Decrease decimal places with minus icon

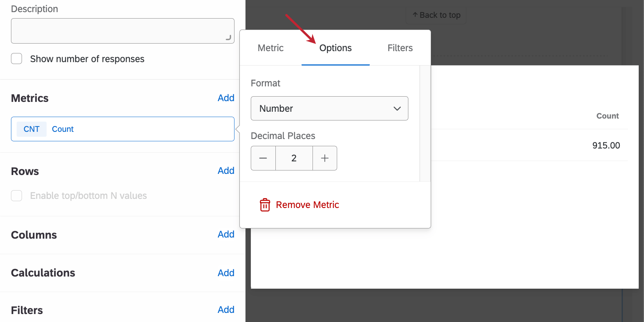pos(263,158)
